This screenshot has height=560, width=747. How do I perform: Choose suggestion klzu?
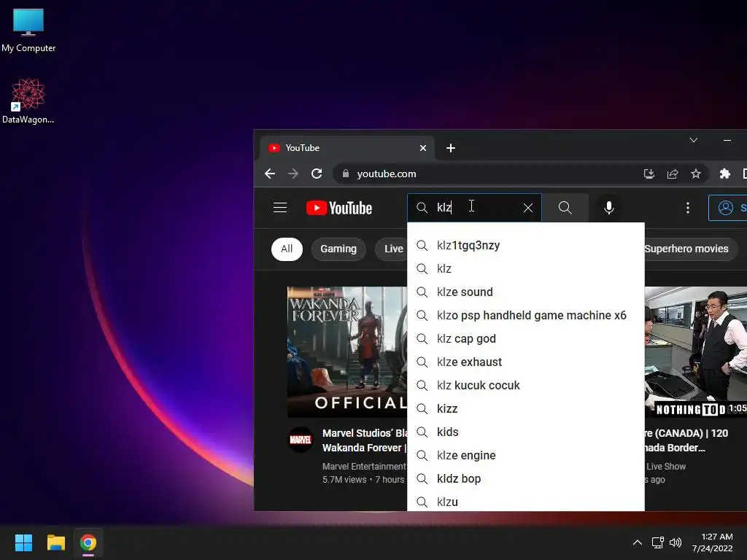click(x=526, y=501)
